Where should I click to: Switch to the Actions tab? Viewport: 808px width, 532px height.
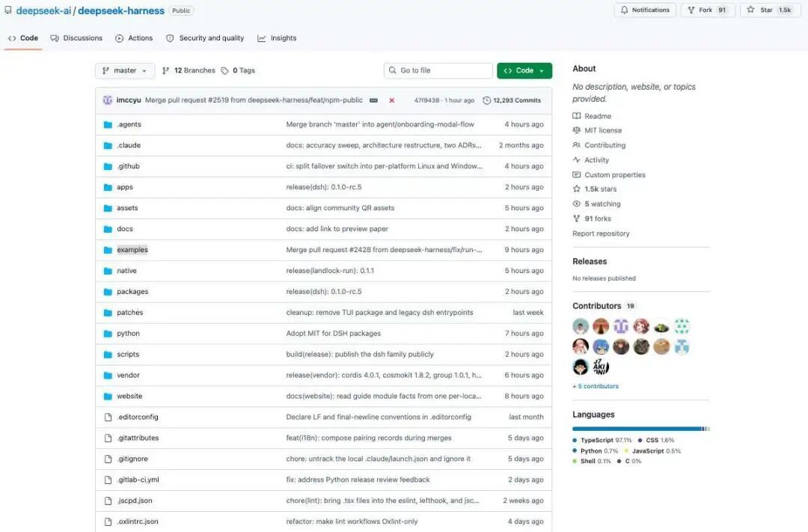point(134,38)
